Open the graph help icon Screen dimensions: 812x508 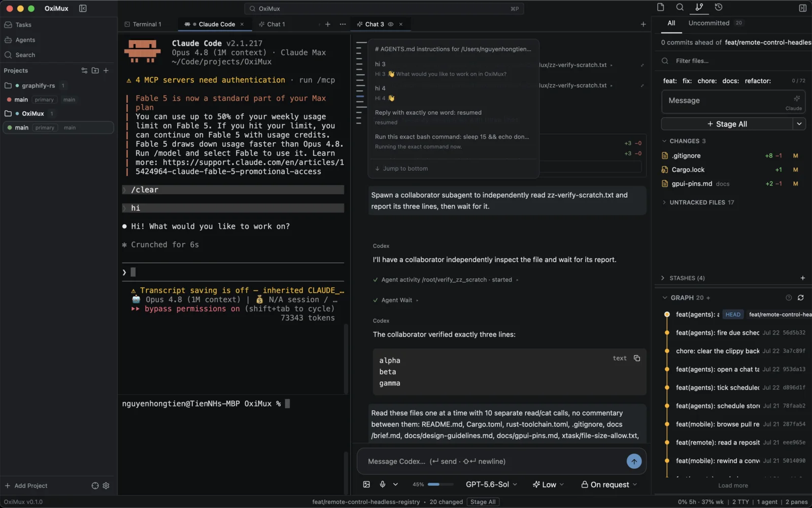[789, 298]
